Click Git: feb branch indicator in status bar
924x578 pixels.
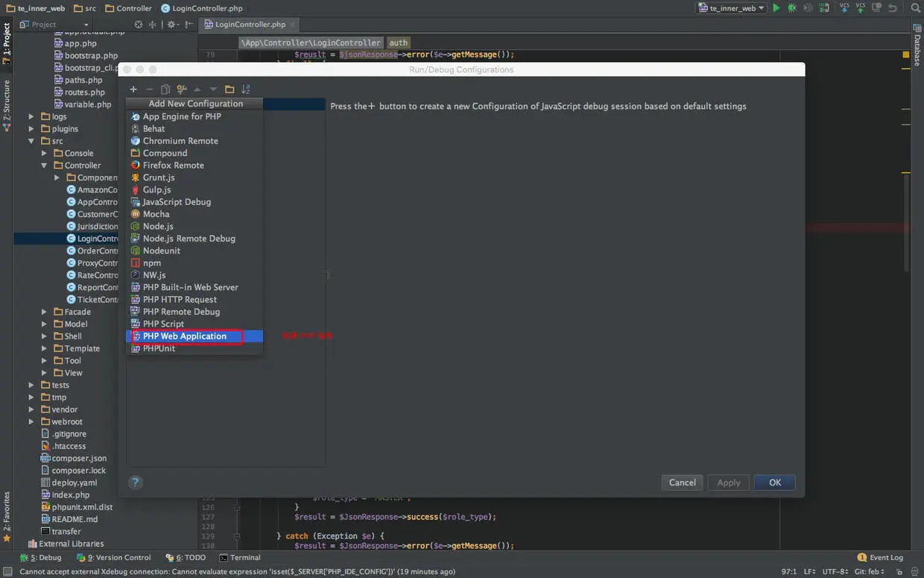[870, 571]
